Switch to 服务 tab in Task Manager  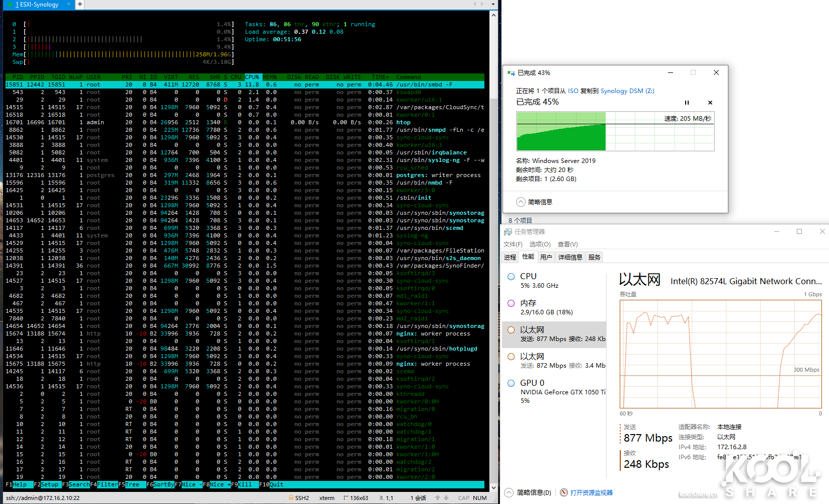pos(595,257)
